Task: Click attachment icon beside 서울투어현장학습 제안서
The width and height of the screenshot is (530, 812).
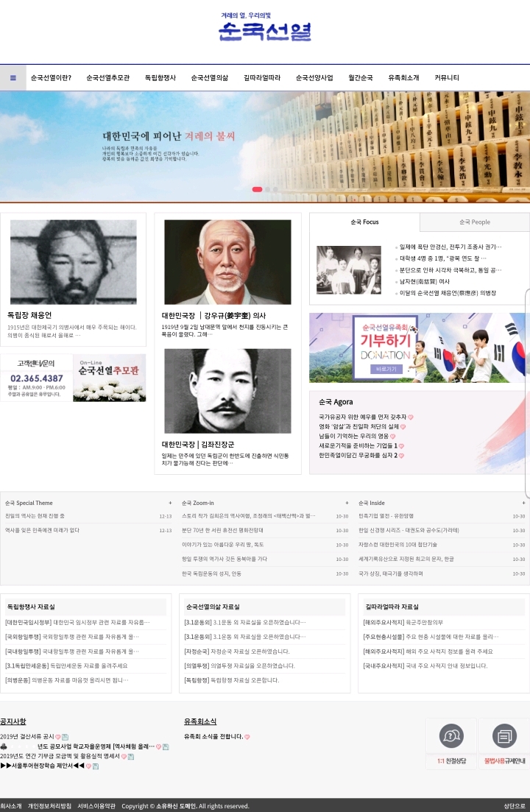Action: [96, 766]
